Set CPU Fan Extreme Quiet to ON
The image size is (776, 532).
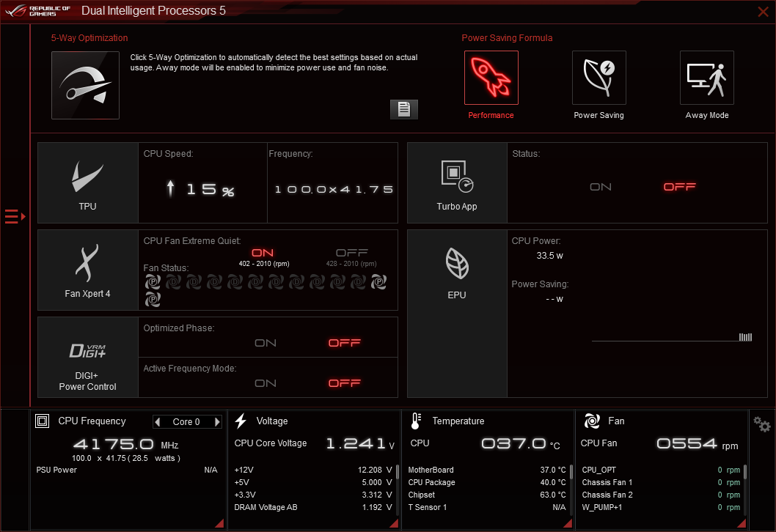click(x=263, y=253)
